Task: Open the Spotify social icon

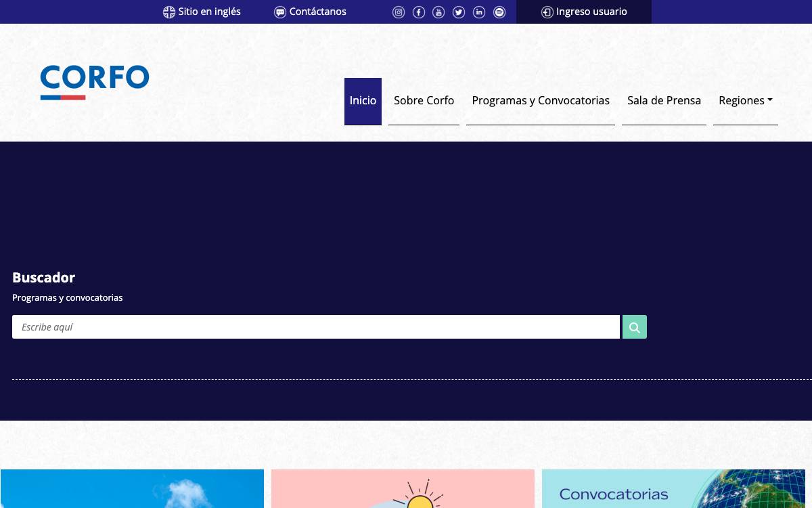Action: pyautogui.click(x=499, y=12)
